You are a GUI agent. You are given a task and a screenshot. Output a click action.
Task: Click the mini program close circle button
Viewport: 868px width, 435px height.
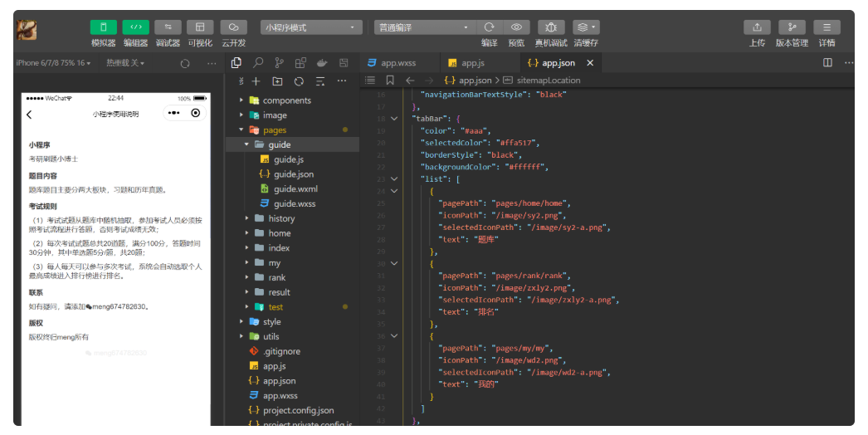195,113
